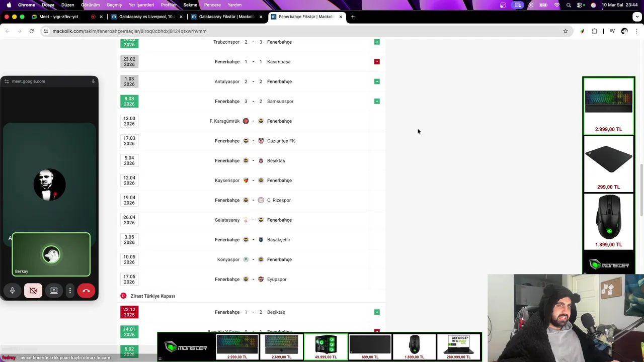Open Beşiktaş link in 5.04 match
644x362 pixels.
click(x=276, y=161)
